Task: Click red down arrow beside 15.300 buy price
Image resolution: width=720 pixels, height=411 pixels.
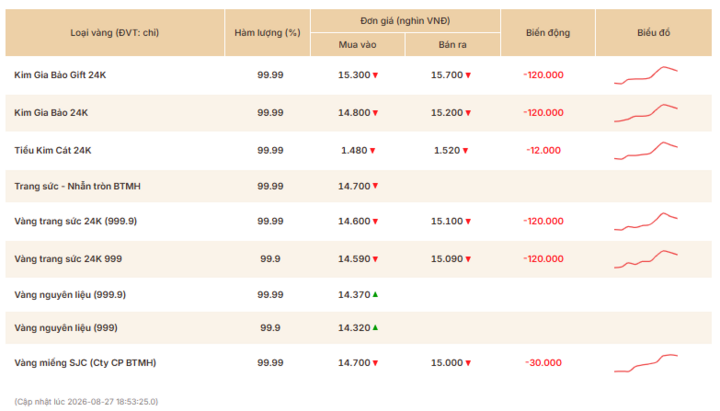Action: click(x=375, y=75)
